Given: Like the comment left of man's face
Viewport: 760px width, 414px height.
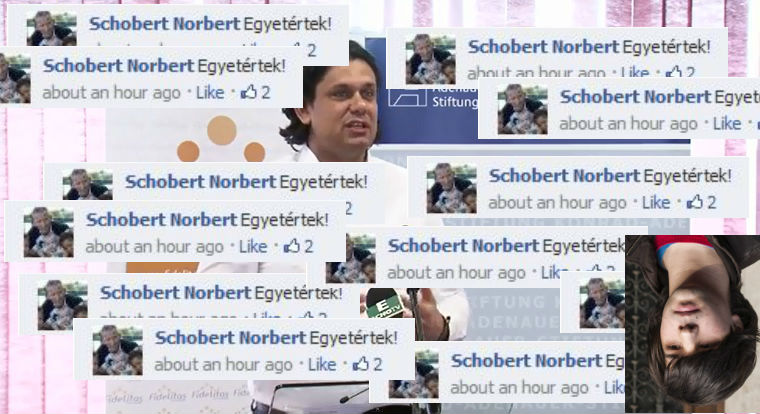Looking at the screenshot, I should coord(210,92).
